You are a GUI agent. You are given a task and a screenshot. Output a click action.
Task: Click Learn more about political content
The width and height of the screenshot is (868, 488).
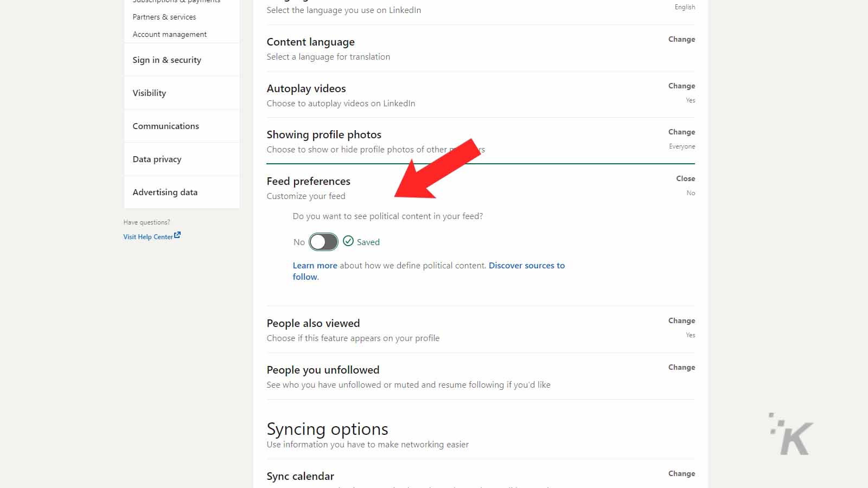point(315,265)
